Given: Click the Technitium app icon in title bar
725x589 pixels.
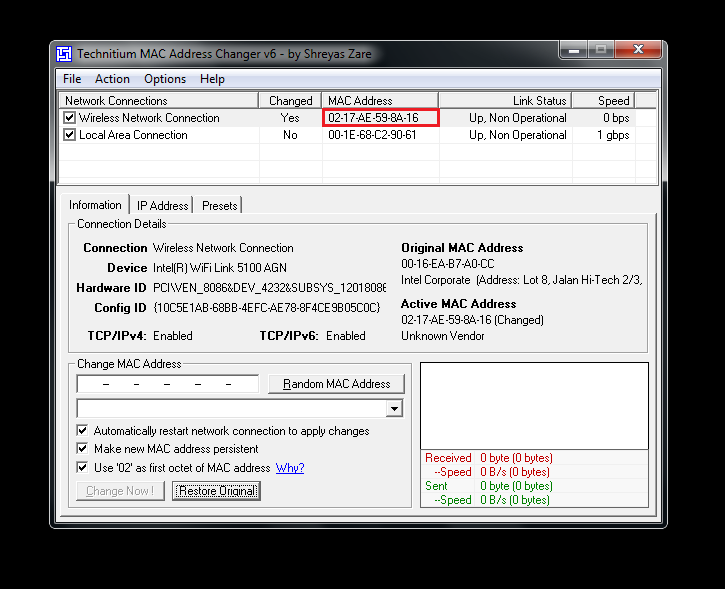Looking at the screenshot, I should 64,54.
